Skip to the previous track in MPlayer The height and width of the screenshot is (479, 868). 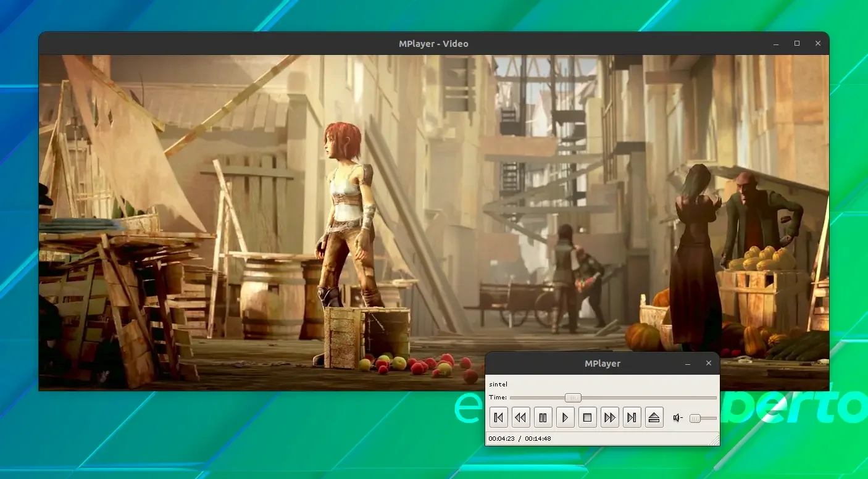pyautogui.click(x=498, y=418)
